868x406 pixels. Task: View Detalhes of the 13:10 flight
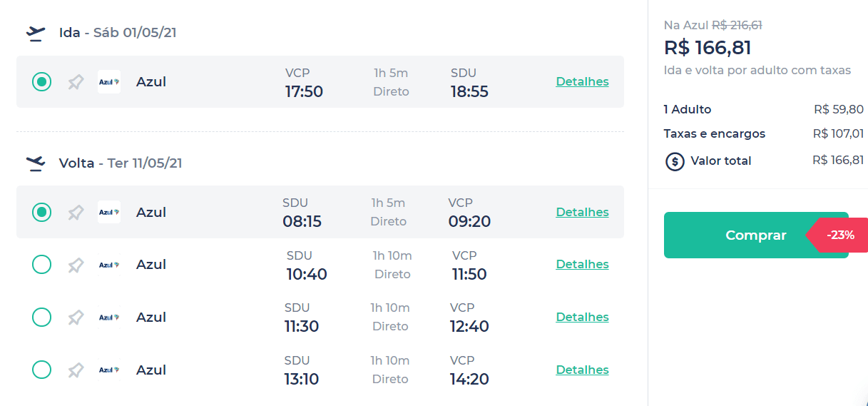(x=583, y=370)
